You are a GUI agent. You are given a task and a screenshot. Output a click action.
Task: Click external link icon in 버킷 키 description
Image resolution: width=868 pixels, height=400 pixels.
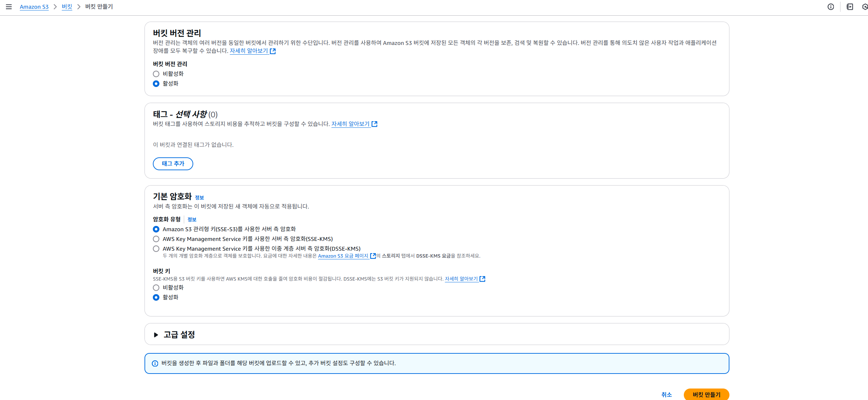[x=483, y=279]
